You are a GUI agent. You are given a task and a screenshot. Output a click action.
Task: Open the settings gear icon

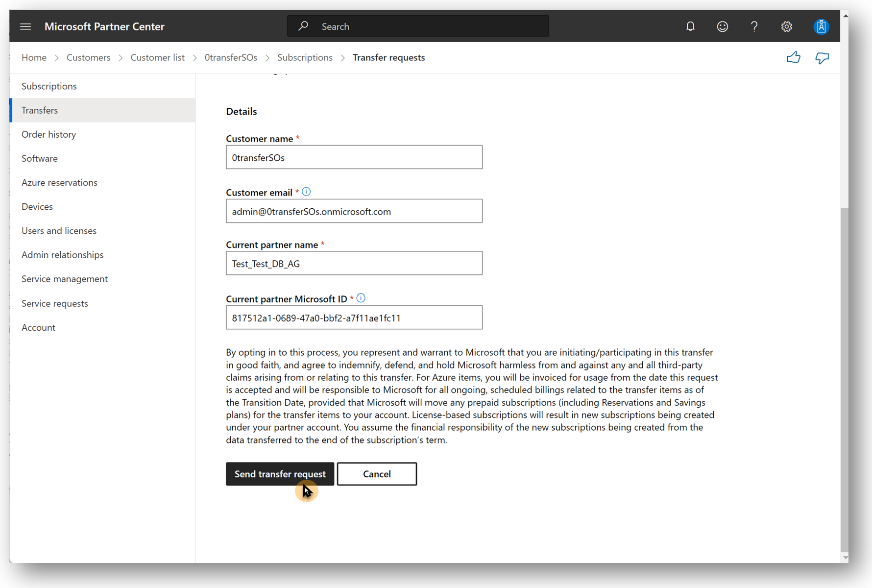tap(786, 26)
